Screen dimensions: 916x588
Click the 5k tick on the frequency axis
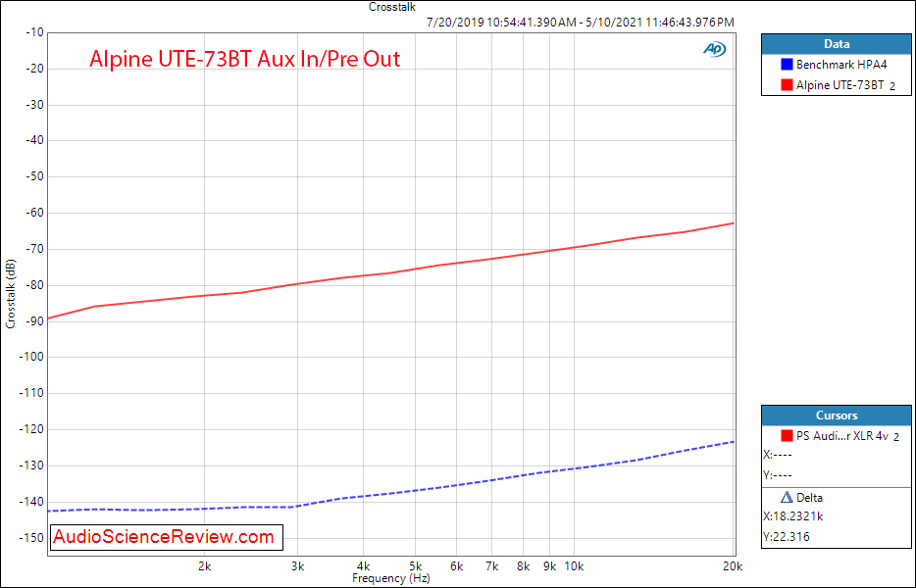tap(416, 566)
